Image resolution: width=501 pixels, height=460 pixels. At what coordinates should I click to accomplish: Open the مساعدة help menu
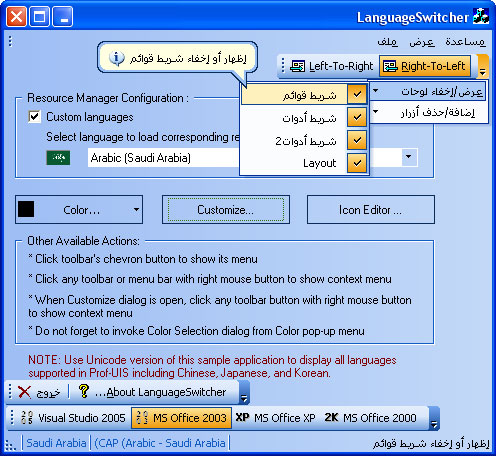[x=465, y=42]
